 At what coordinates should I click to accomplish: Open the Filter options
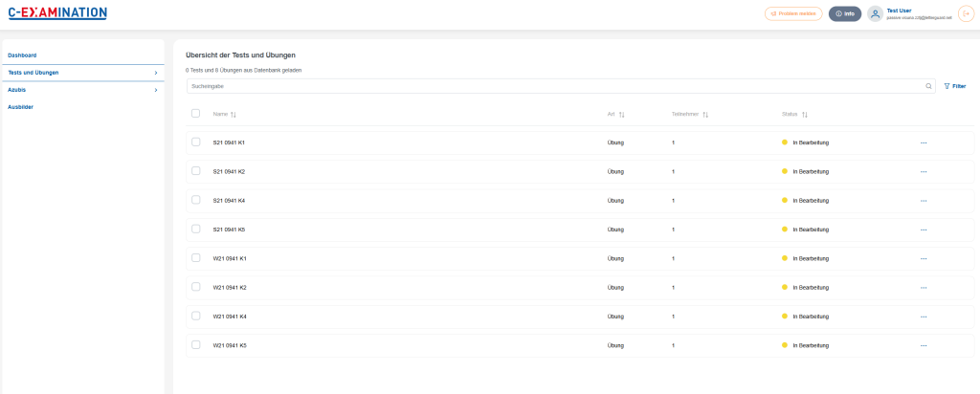(x=954, y=86)
